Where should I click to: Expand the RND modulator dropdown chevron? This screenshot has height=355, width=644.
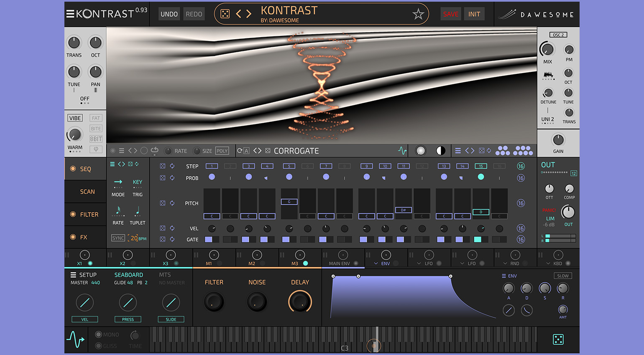tap(505, 264)
